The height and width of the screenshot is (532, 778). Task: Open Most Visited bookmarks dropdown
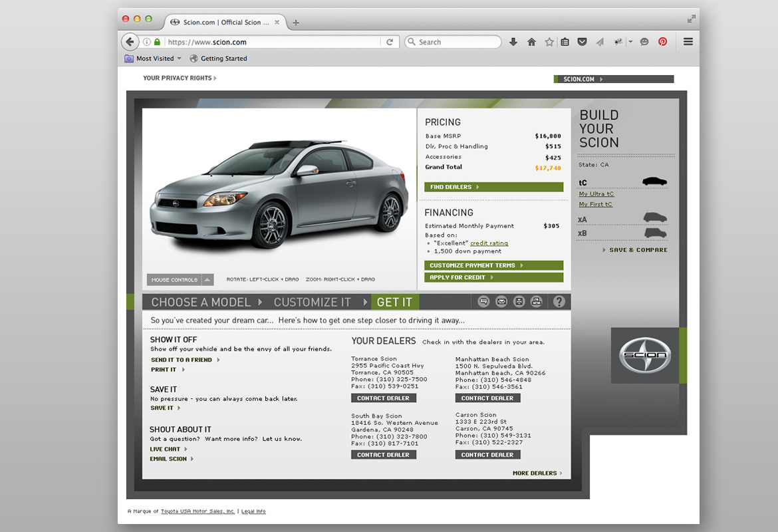tap(153, 59)
